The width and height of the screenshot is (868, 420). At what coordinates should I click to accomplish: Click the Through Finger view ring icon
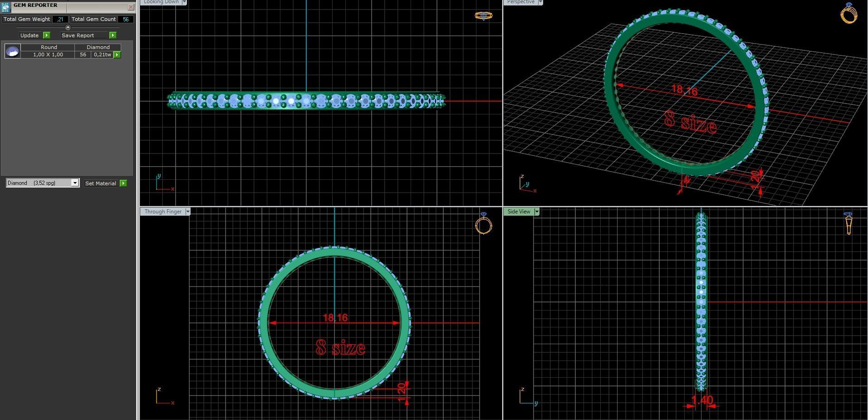pos(484,223)
